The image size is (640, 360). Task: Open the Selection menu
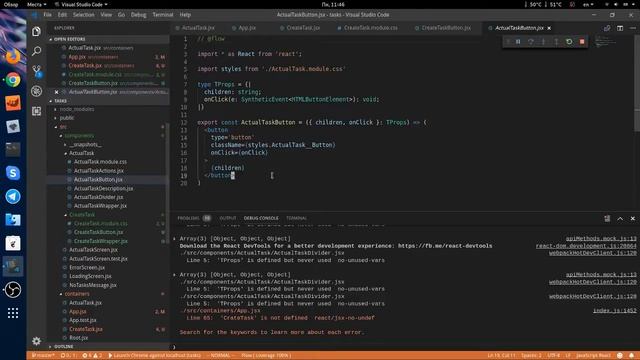[x=83, y=15]
